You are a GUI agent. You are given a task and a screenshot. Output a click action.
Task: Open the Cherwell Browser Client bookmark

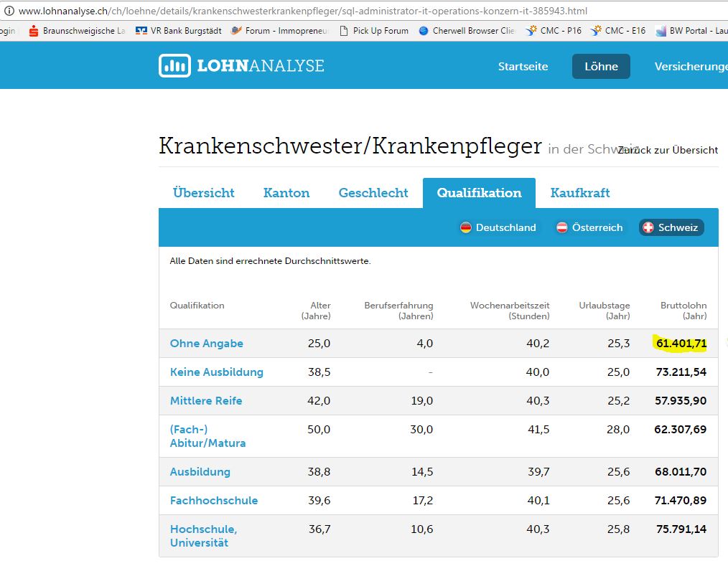[x=467, y=31]
